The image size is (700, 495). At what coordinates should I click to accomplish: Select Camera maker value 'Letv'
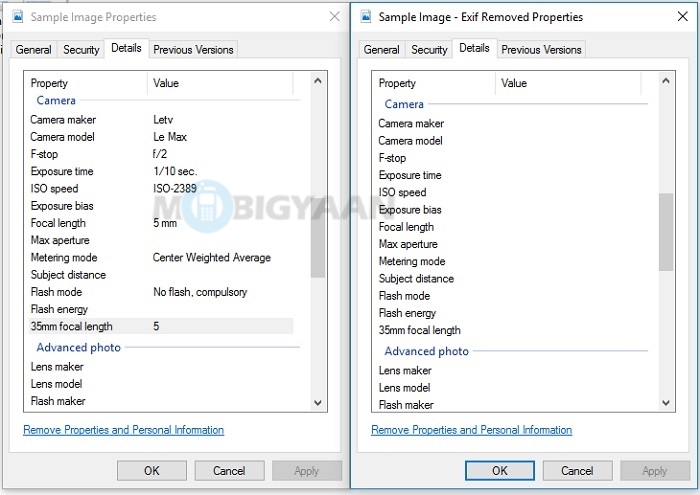pos(163,120)
